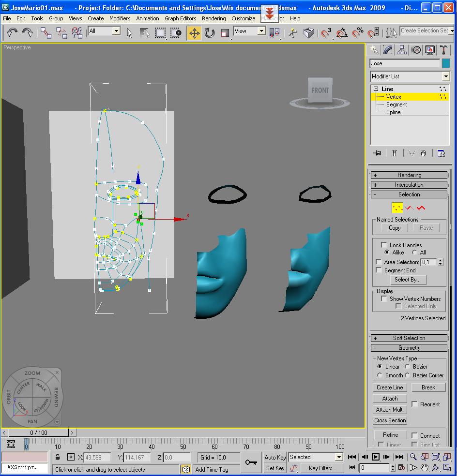
Task: Open the Graph Editors menu
Action: click(x=180, y=18)
